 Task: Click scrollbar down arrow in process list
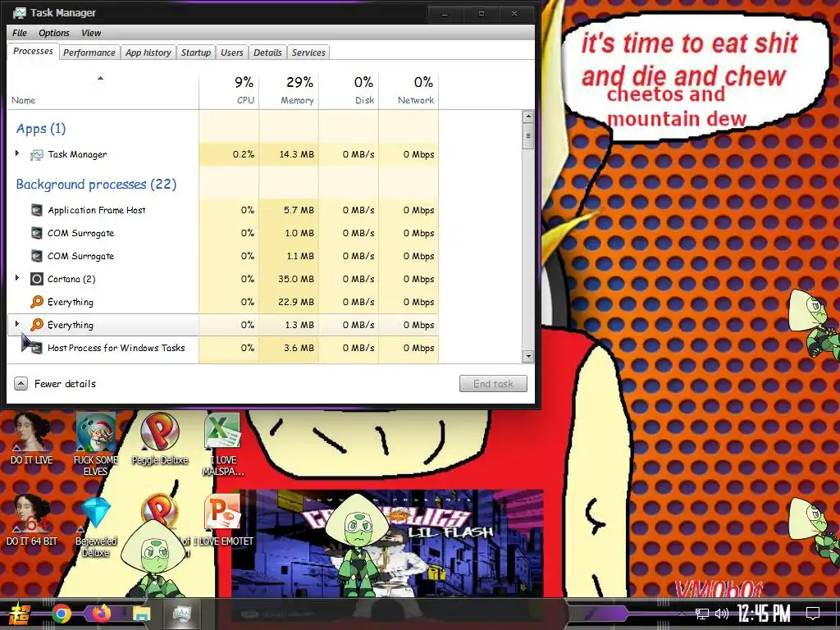click(x=528, y=356)
